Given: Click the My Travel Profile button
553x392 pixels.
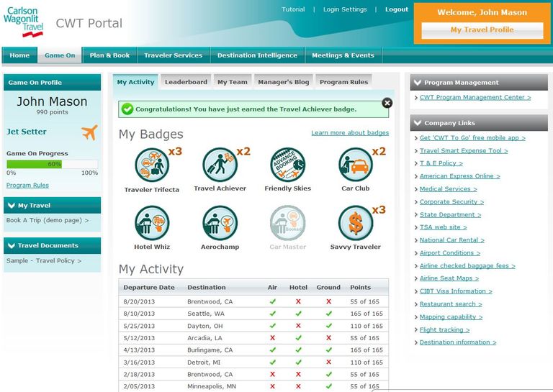Looking at the screenshot, I should tap(482, 30).
